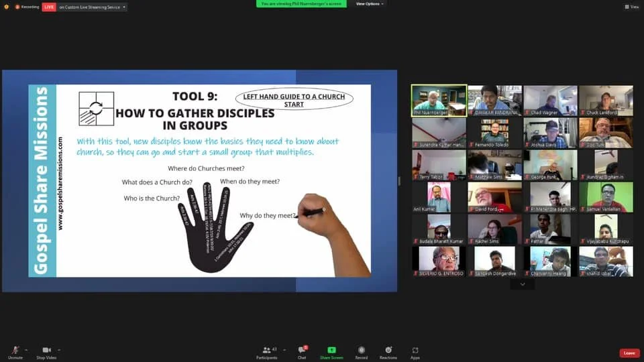Click the Recording status indicator
The height and width of the screenshot is (362, 644).
27,7
